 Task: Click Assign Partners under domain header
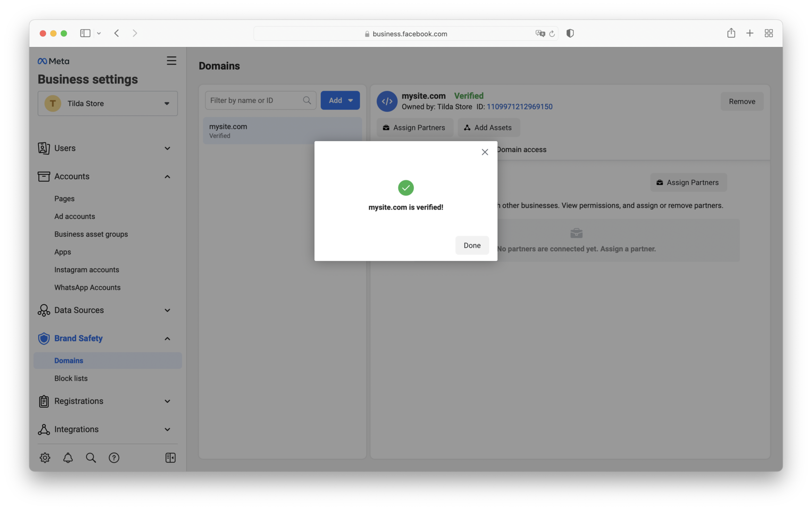tap(415, 127)
